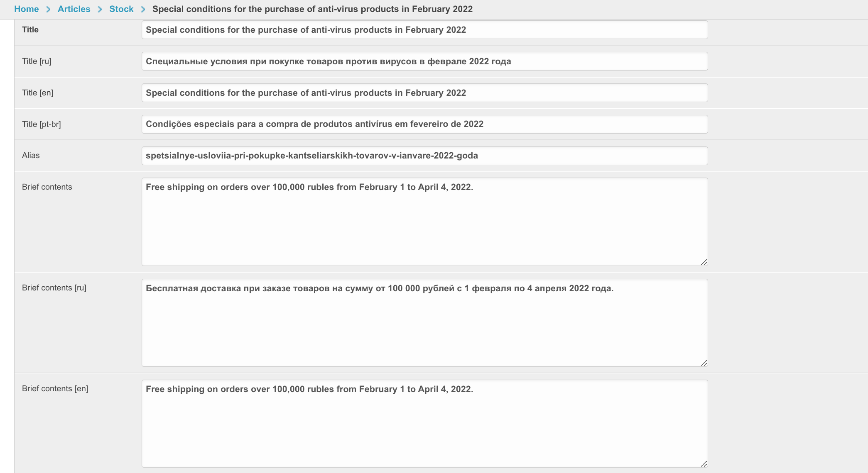Edit the Title [pt-br] field
Viewport: 868px width, 473px height.
click(424, 124)
